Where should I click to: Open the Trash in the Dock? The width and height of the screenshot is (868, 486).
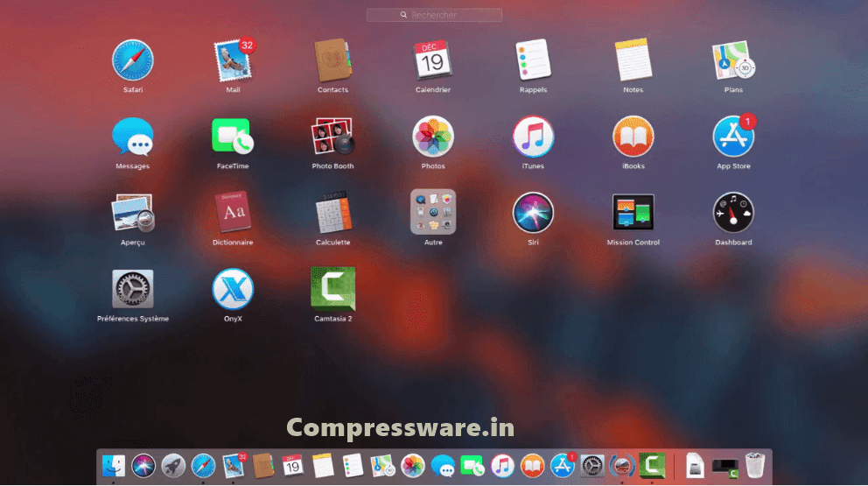coord(754,466)
